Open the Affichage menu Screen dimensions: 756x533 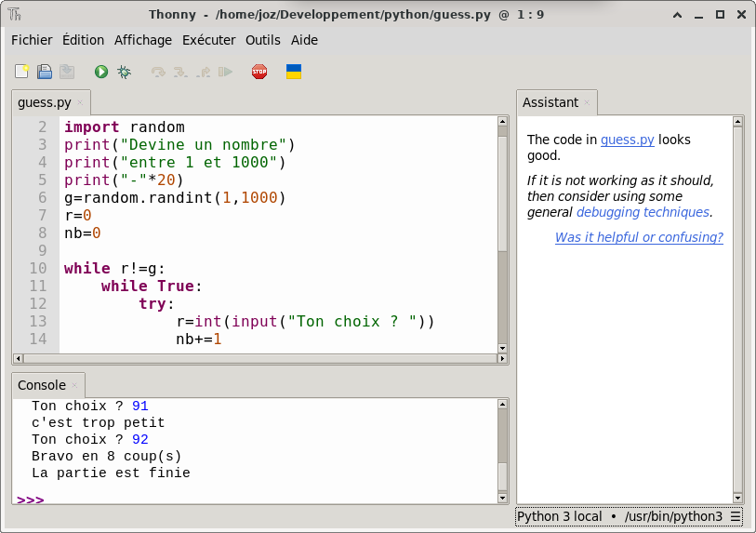point(143,40)
